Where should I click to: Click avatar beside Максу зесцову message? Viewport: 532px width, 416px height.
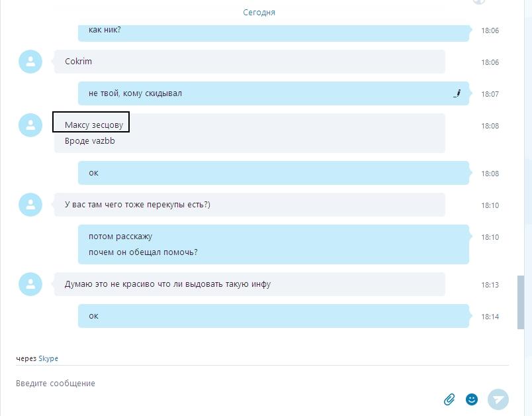click(30, 125)
